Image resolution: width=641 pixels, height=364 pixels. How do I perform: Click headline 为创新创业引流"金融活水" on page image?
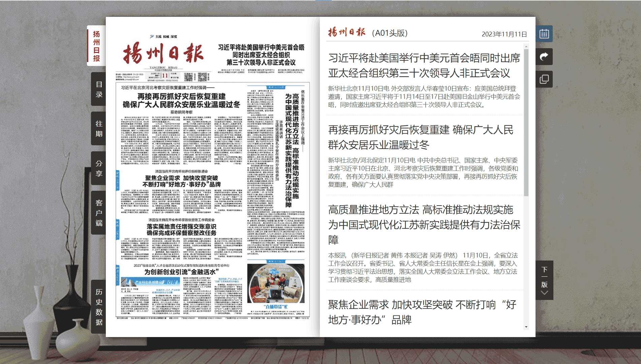(181, 272)
